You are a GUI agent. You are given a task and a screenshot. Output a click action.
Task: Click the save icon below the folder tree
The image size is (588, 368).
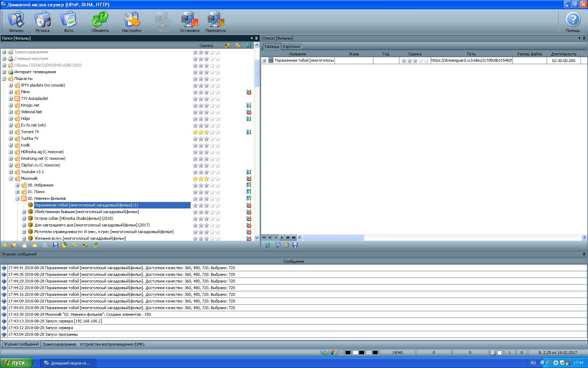pos(55,245)
